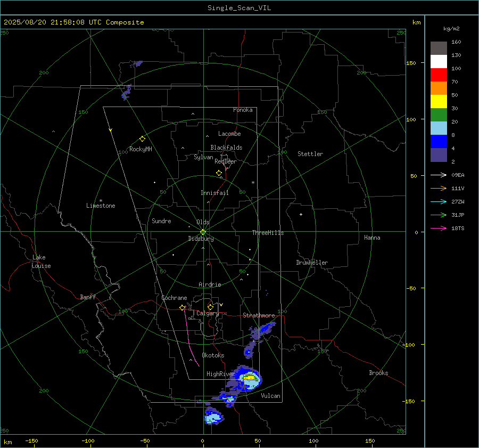Viewport: 479px width, 448px height.
Task: Select the bright blue 4-8 legend swatch
Action: point(439,142)
